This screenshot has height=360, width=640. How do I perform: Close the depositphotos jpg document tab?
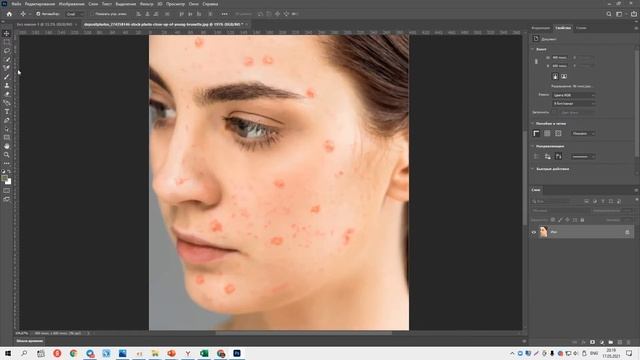[x=247, y=24]
